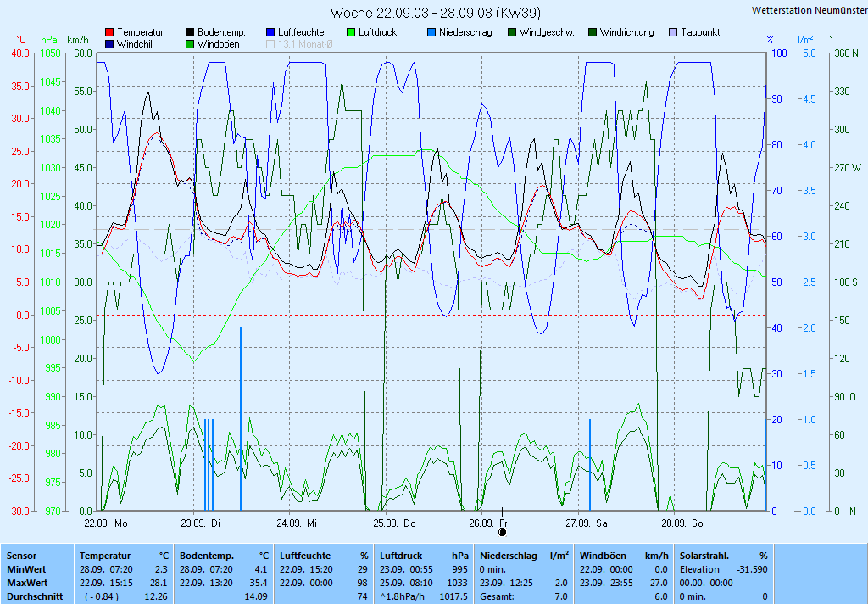
Task: Click the dark blue Windchill legend swatch
Action: tap(109, 44)
